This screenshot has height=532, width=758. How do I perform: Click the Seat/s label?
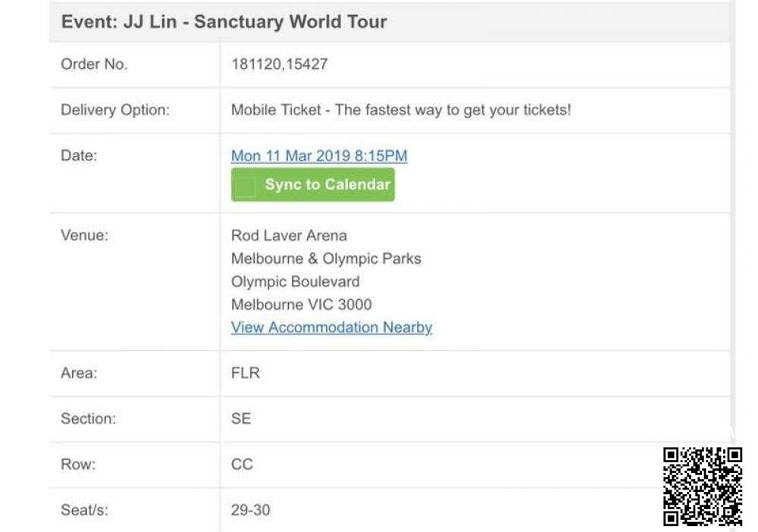[84, 510]
